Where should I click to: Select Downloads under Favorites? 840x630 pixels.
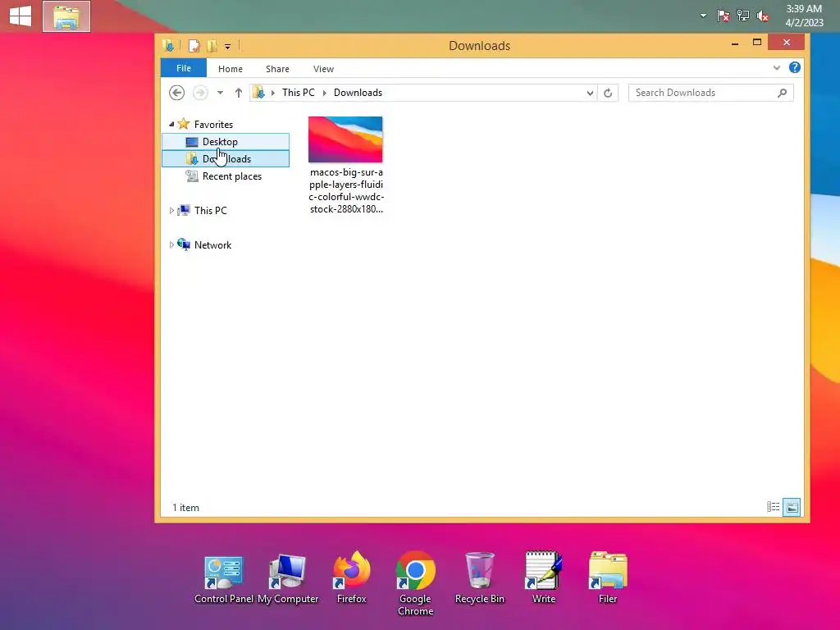pos(226,159)
